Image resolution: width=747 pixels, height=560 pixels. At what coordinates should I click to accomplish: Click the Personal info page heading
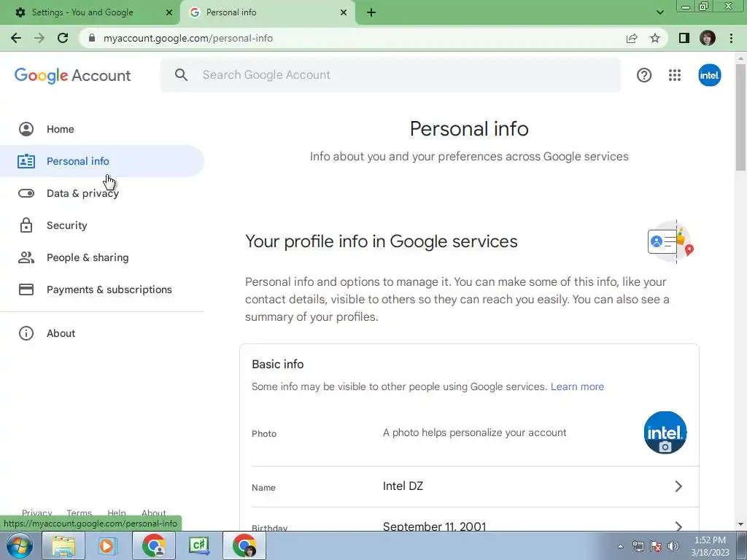click(x=469, y=128)
